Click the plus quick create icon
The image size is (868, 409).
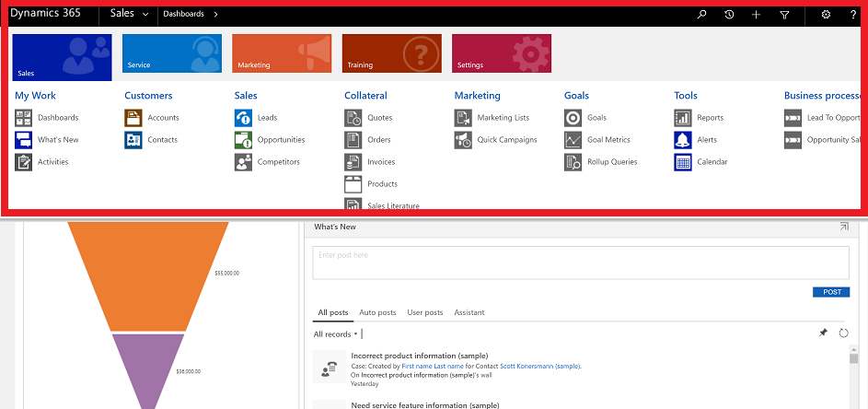pos(756,15)
